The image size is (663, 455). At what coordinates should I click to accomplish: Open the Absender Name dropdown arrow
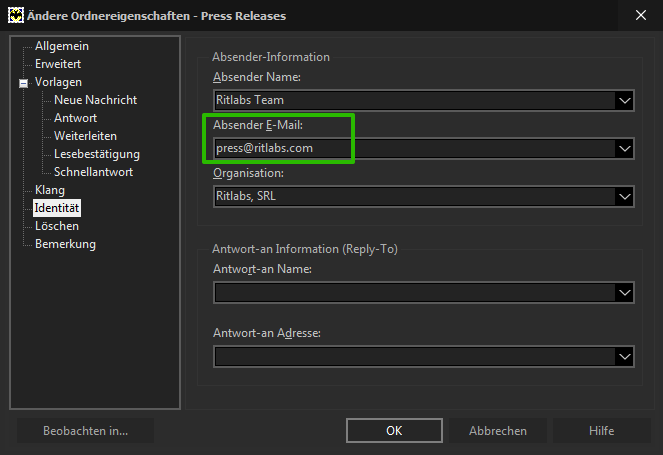coord(625,101)
